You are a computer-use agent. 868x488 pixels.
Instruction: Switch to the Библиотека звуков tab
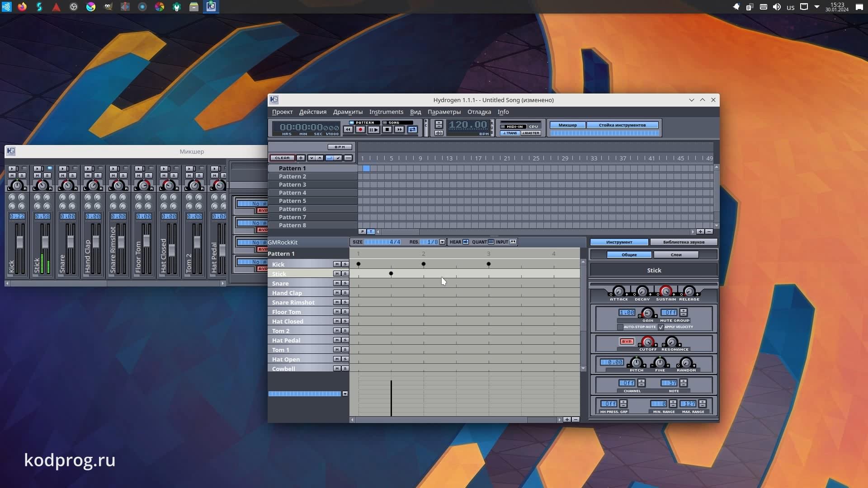coord(684,242)
